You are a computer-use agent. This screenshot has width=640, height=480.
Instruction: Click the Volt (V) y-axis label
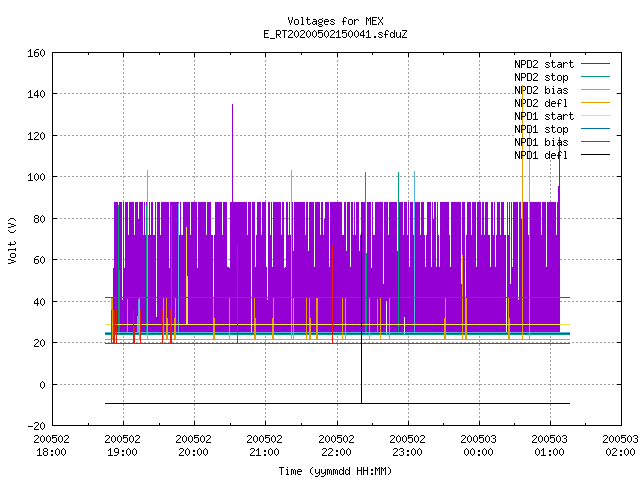12,241
